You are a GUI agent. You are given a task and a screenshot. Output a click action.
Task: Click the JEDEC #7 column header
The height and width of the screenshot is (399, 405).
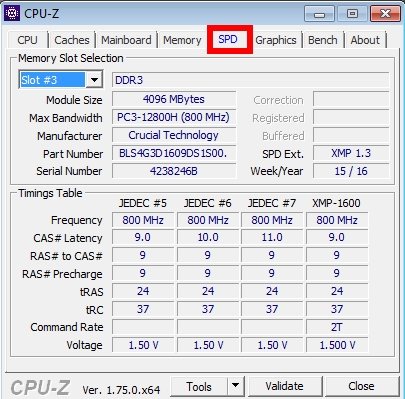click(x=272, y=203)
